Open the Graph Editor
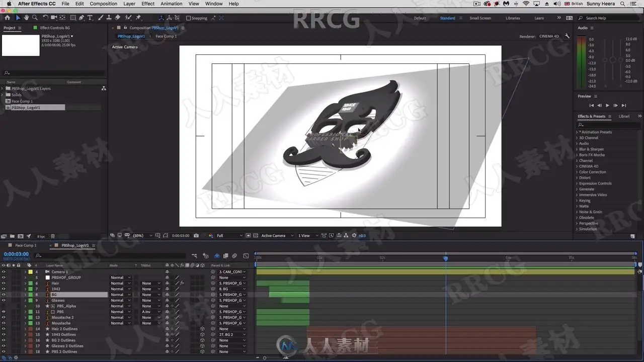 tap(246, 256)
